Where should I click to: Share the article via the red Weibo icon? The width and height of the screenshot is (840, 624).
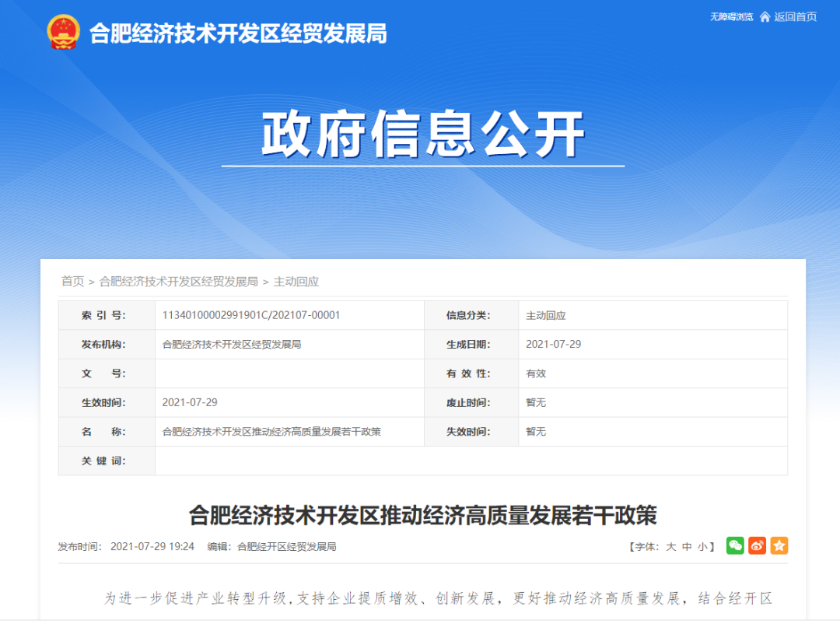[757, 545]
